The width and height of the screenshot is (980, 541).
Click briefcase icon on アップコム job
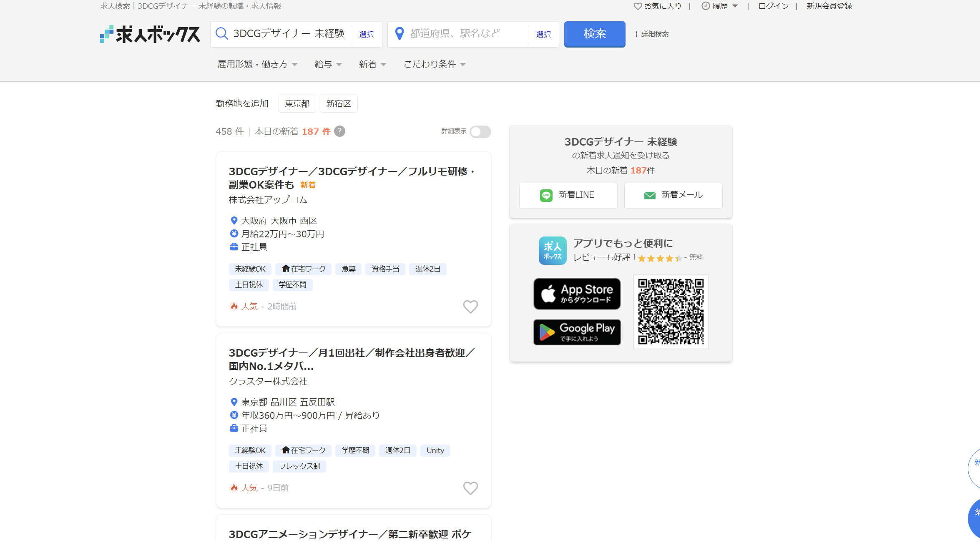(x=234, y=247)
